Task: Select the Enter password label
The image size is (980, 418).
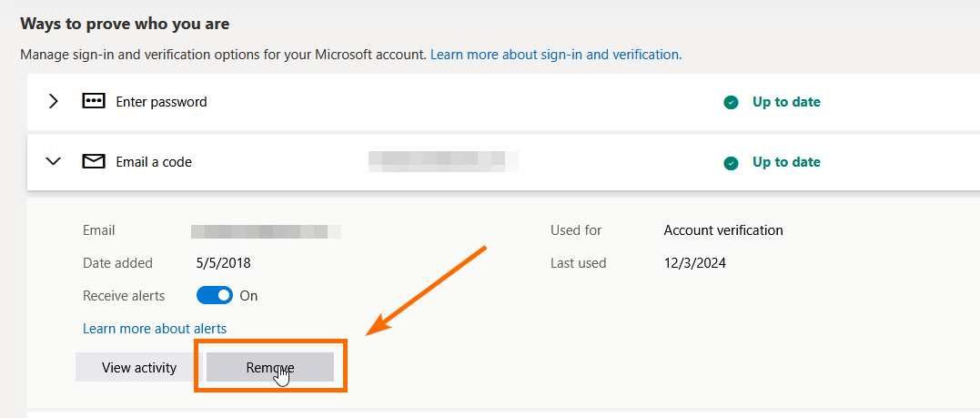Action: 161,102
